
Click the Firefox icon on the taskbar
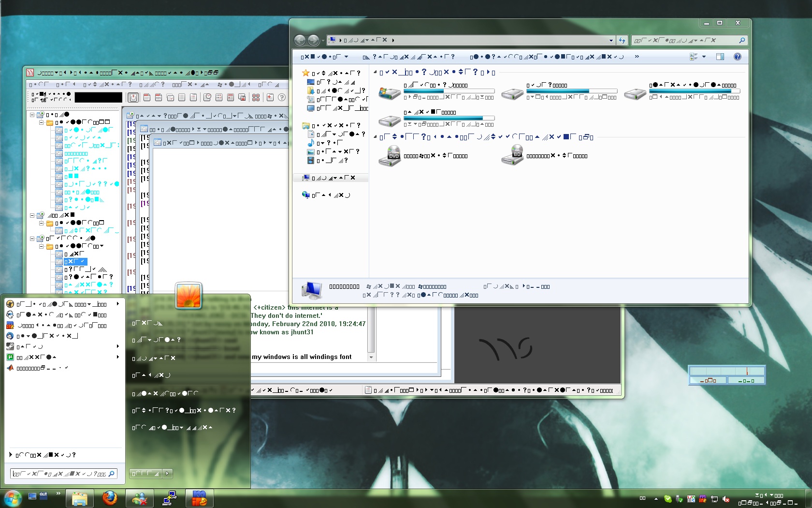click(110, 498)
